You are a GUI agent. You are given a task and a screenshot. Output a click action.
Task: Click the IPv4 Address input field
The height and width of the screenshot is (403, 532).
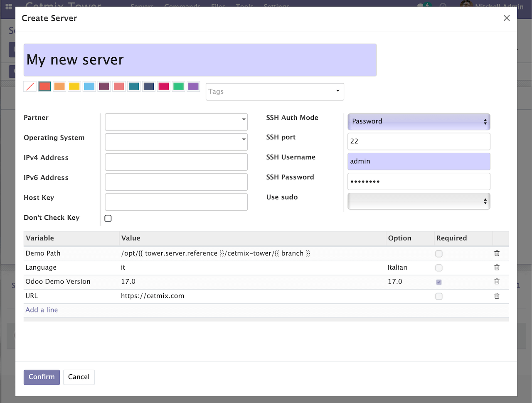pos(176,162)
